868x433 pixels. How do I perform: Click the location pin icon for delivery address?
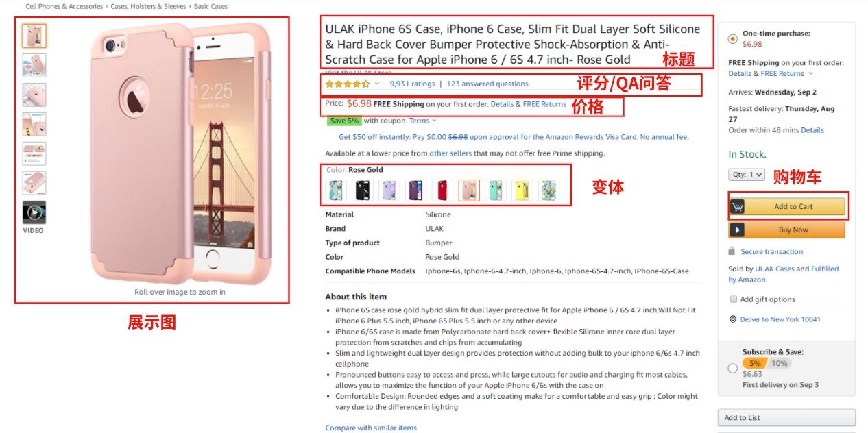pos(732,319)
